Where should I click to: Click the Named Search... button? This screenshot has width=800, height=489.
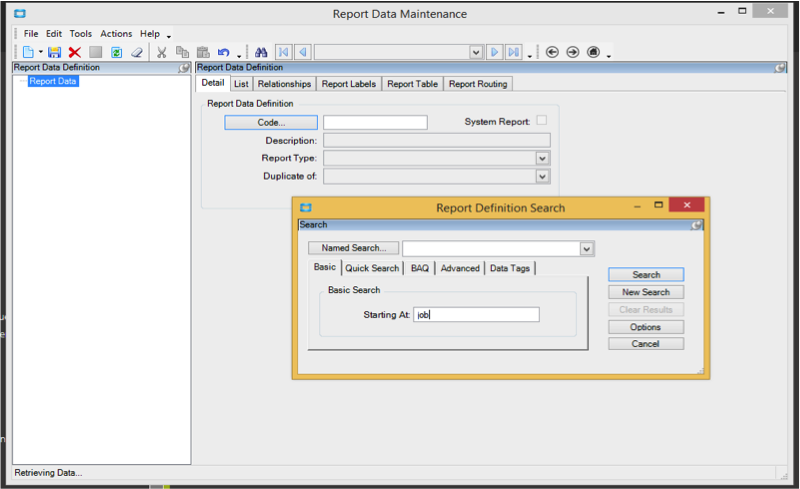pos(354,248)
